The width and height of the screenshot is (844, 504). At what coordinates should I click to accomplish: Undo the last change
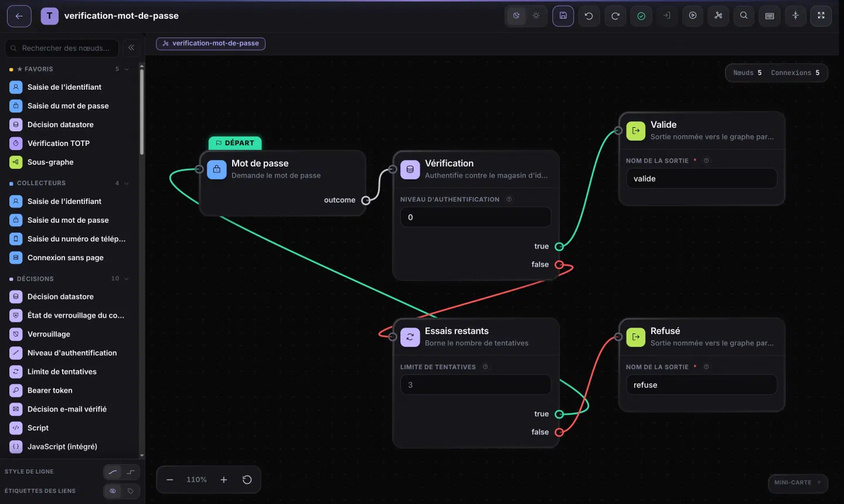pos(589,16)
